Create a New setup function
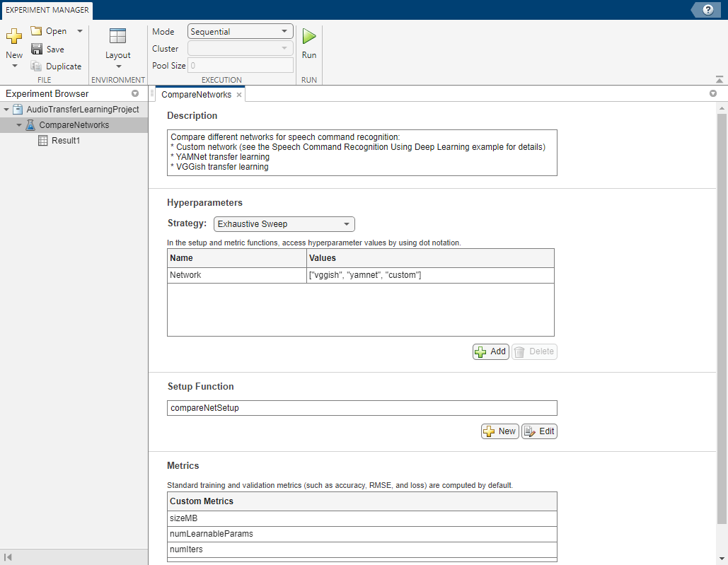728x565 pixels. (x=499, y=431)
